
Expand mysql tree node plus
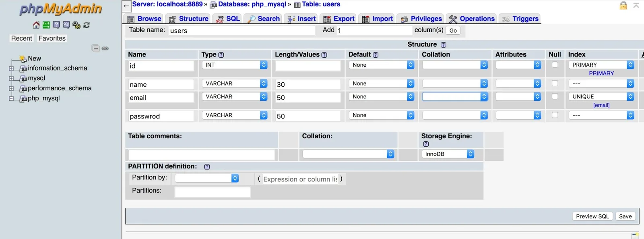(x=11, y=79)
